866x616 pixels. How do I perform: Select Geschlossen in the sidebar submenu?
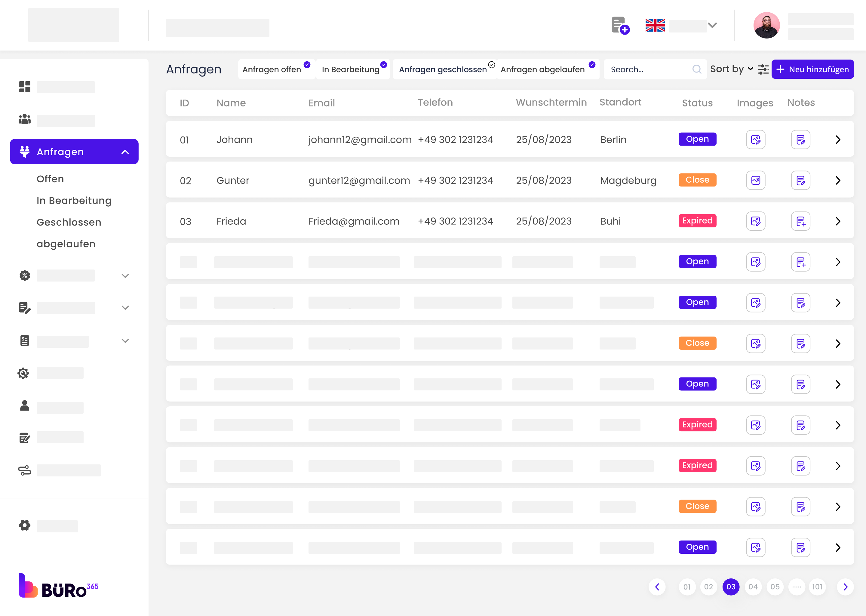(69, 222)
